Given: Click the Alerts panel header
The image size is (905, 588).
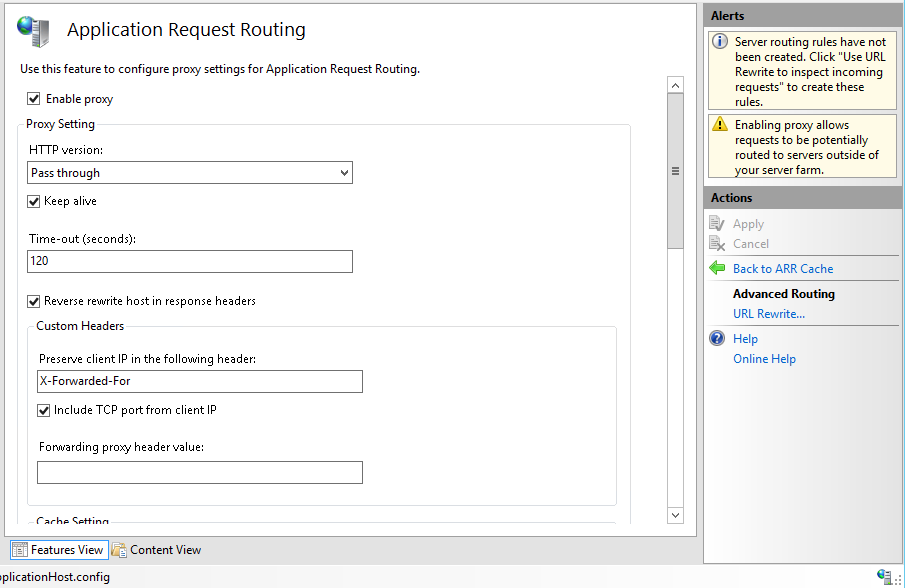Looking at the screenshot, I should [x=802, y=16].
